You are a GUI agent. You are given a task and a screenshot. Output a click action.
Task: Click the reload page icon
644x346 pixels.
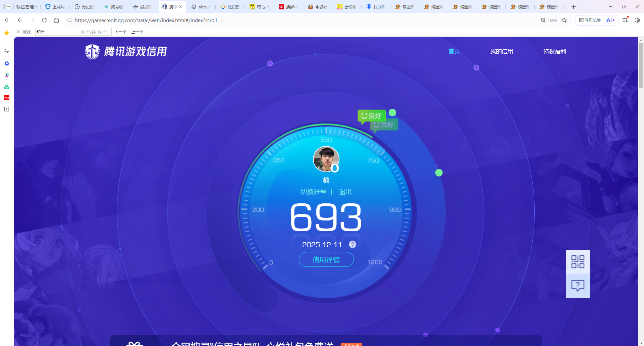[x=44, y=20]
